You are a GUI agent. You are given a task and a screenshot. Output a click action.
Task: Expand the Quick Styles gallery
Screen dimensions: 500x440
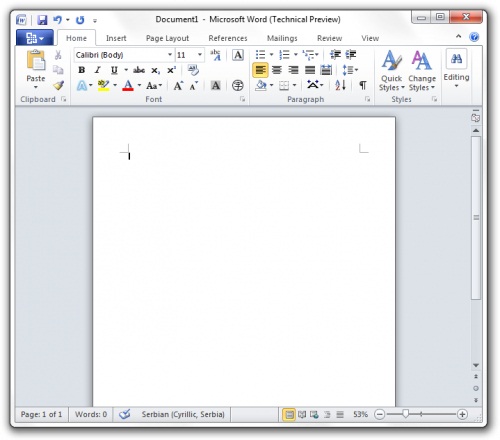[x=392, y=70]
